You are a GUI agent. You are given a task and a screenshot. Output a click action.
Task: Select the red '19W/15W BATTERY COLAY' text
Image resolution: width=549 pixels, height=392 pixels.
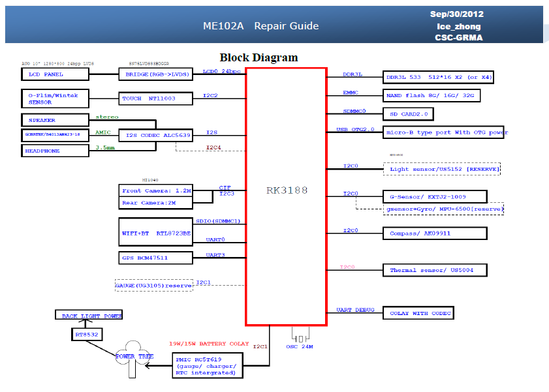point(209,344)
